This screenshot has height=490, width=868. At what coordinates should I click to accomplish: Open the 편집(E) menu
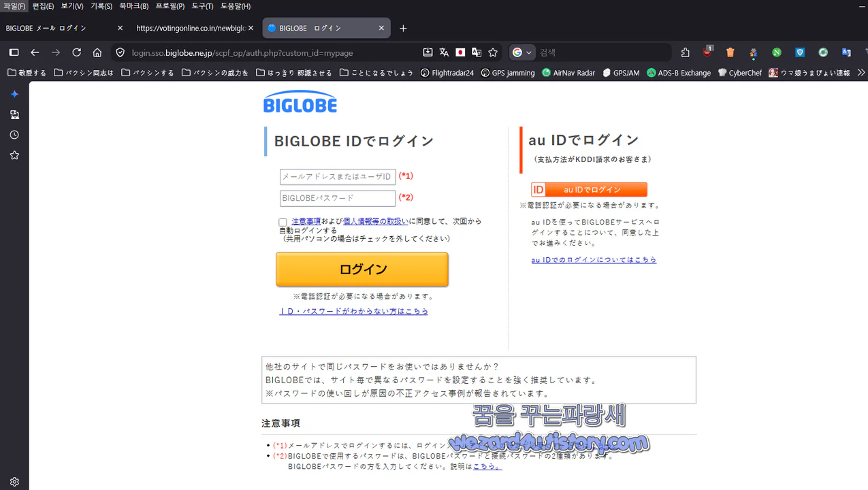[x=43, y=6]
